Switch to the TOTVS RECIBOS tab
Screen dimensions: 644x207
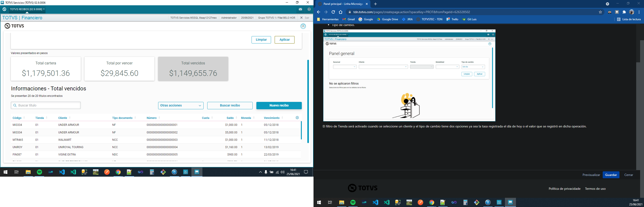point(26,9)
